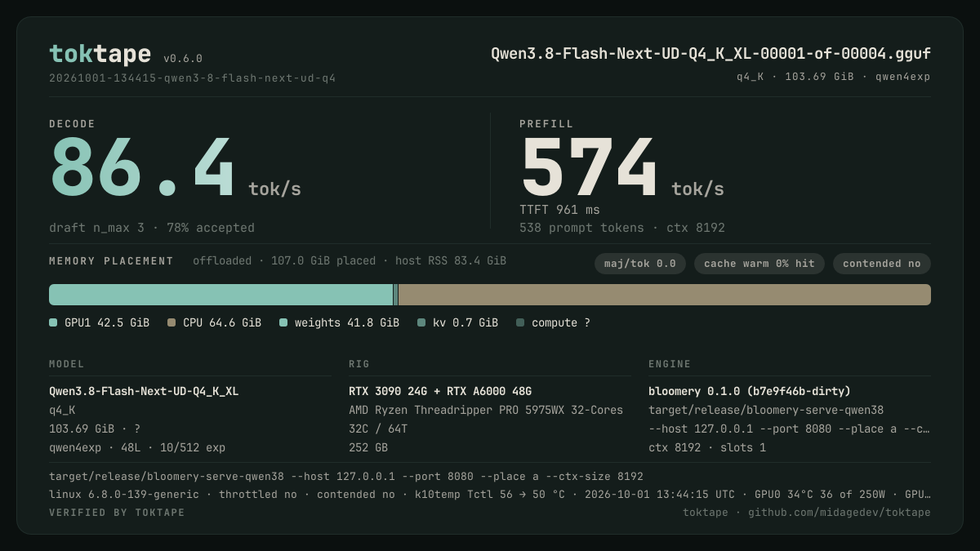Click the MODEL column heading

coord(67,364)
